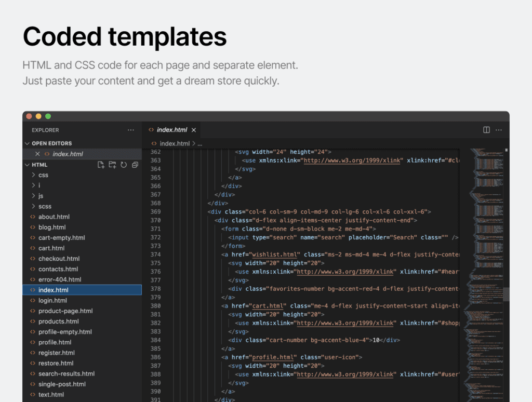Image resolution: width=532 pixels, height=402 pixels.
Task: Open editor More Actions ellipsis menu
Action: [499, 130]
